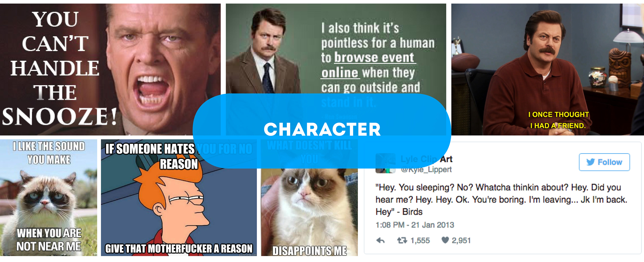Open the 1:08 PM - 21 Jan 2013 timestamp
Viewport: 644px width, 262px height.
click(415, 225)
